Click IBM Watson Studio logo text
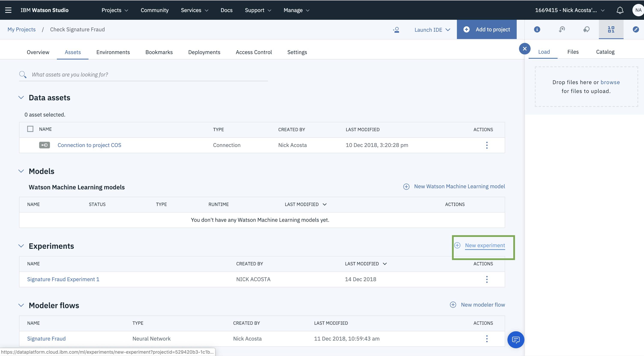This screenshot has width=644, height=356. coord(45,10)
